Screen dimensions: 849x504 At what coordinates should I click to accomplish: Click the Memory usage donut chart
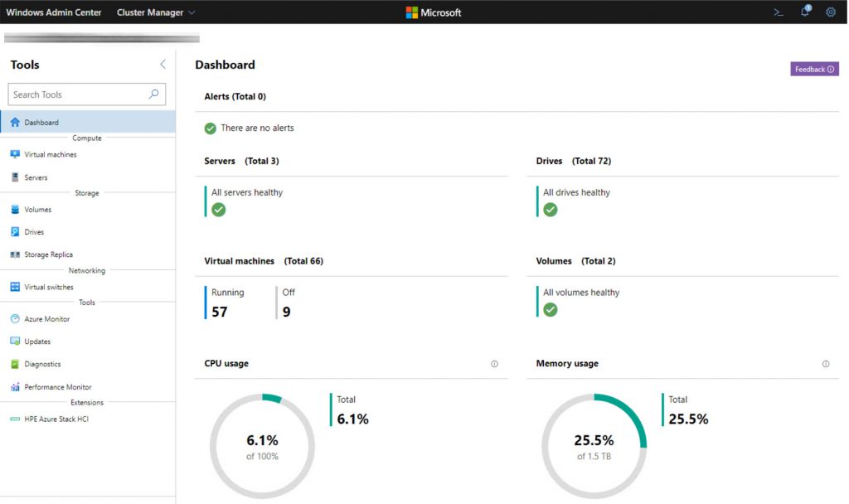click(x=594, y=446)
